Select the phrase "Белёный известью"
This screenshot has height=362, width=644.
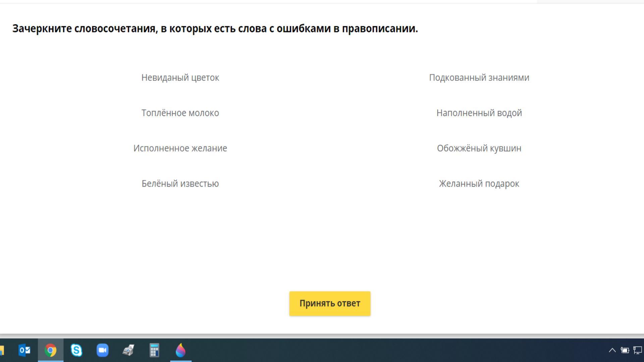(180, 184)
